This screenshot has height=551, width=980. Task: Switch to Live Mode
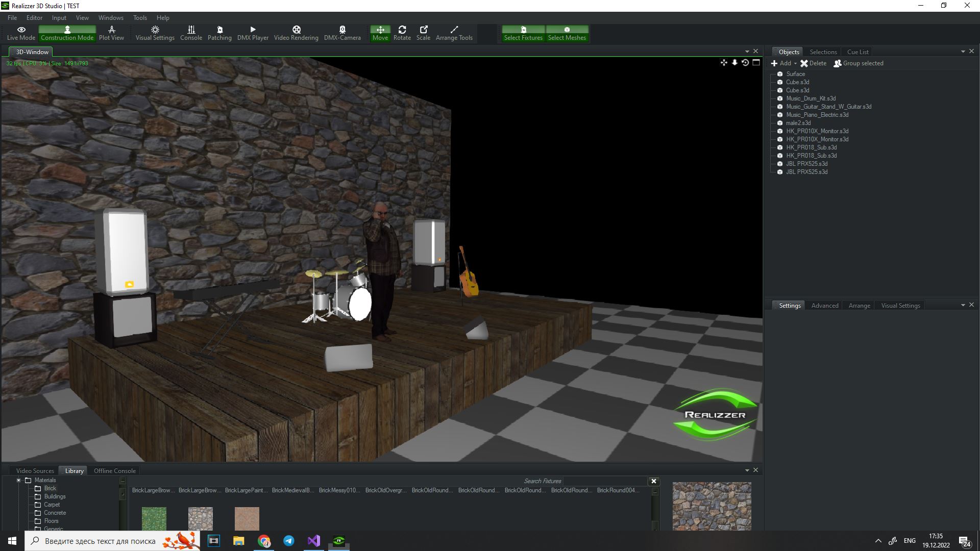[21, 33]
